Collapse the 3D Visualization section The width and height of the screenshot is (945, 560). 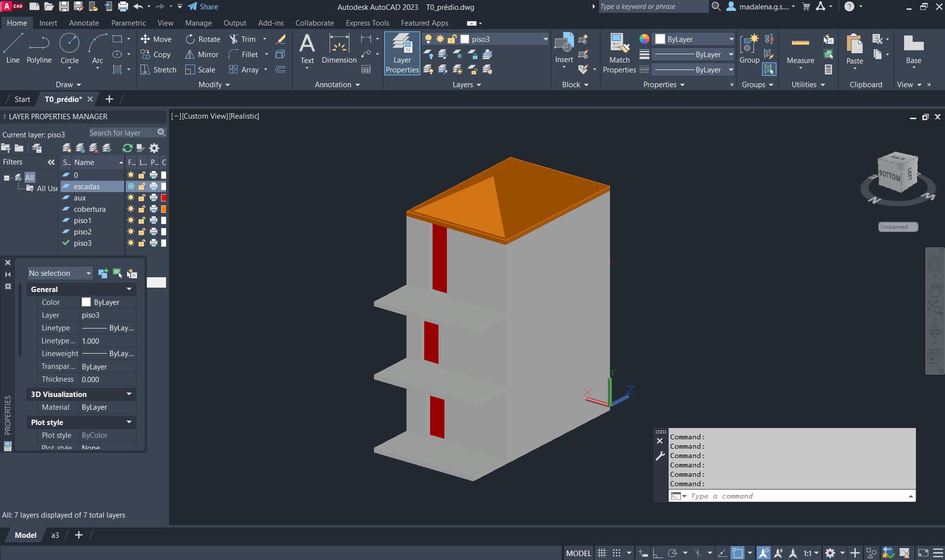click(129, 395)
